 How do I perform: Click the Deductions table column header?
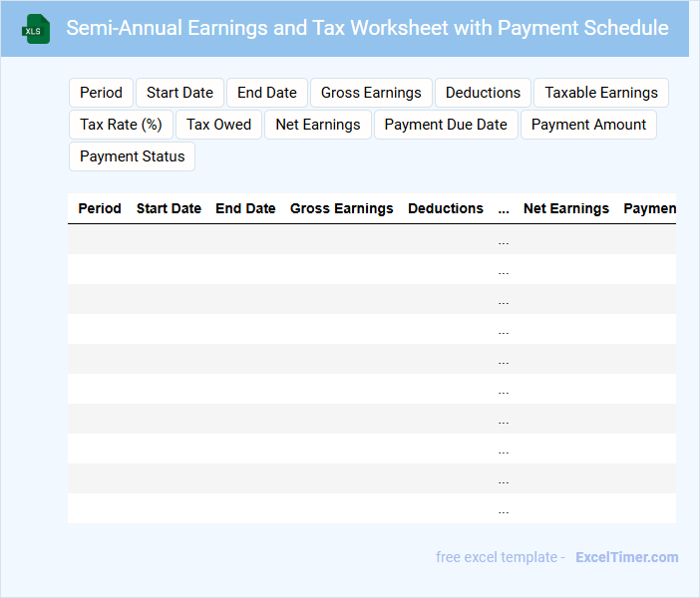point(446,208)
